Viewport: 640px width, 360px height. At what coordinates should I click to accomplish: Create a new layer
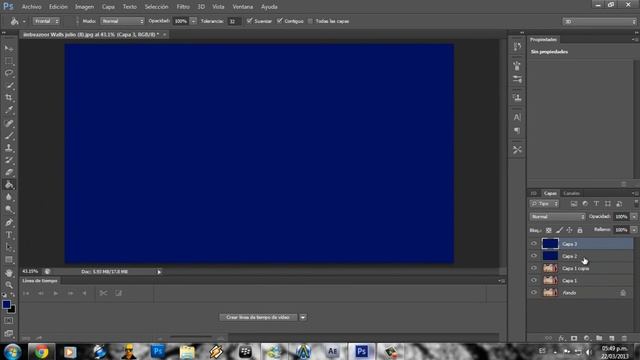(611, 338)
